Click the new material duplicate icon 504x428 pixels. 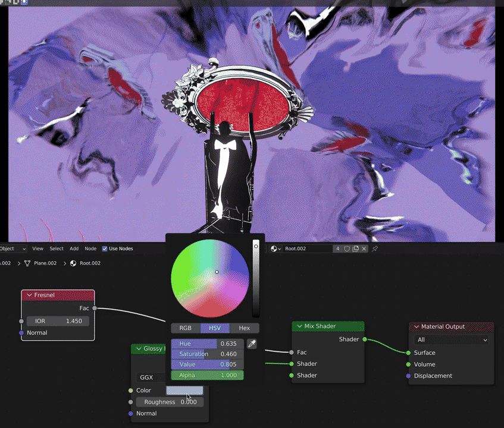356,248
